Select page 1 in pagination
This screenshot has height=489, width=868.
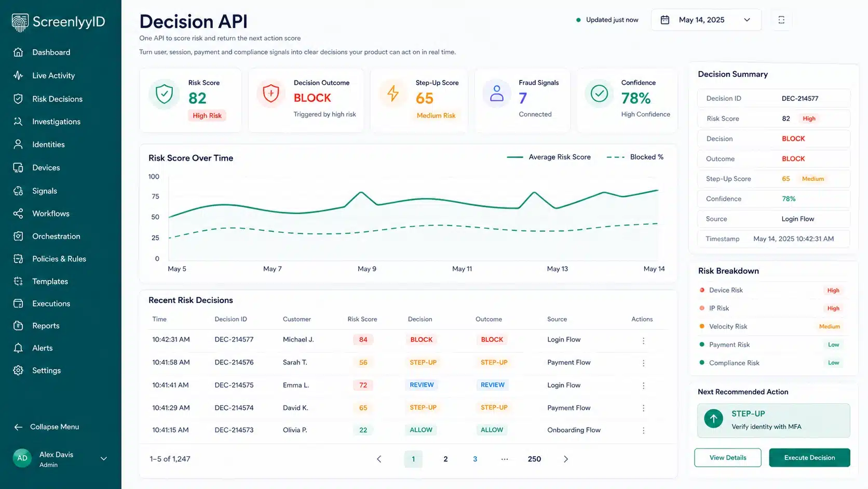tap(413, 459)
